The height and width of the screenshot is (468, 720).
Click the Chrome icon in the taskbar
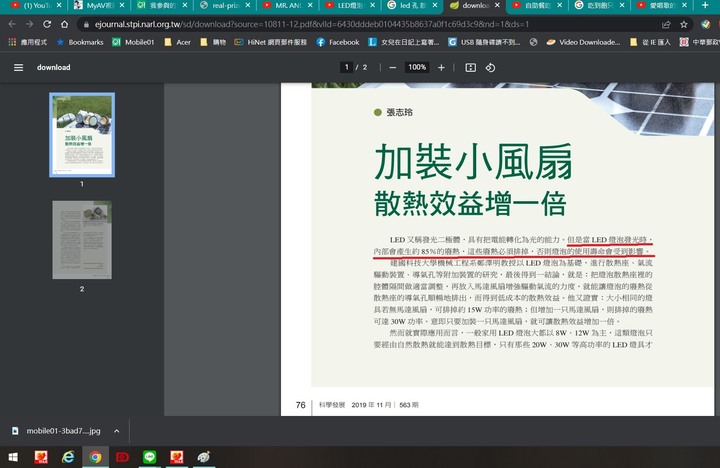96,457
